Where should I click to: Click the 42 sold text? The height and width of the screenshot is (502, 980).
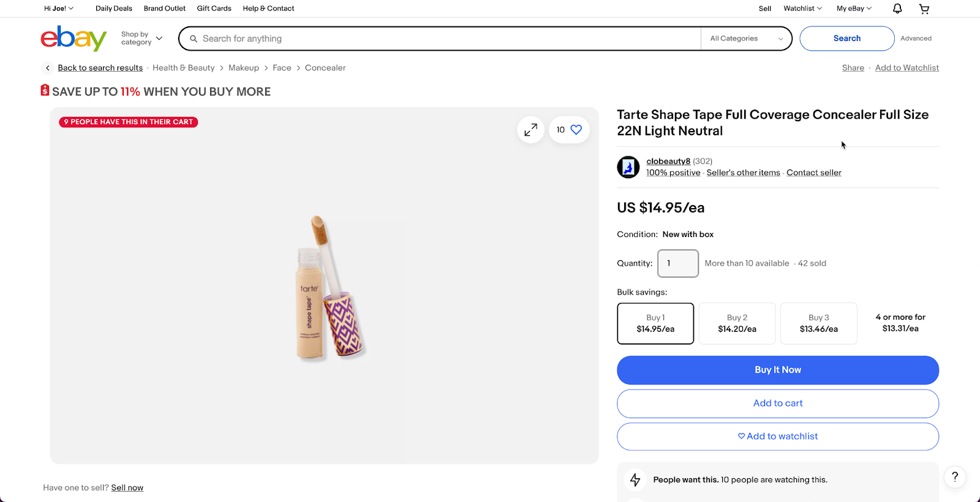[x=812, y=263]
